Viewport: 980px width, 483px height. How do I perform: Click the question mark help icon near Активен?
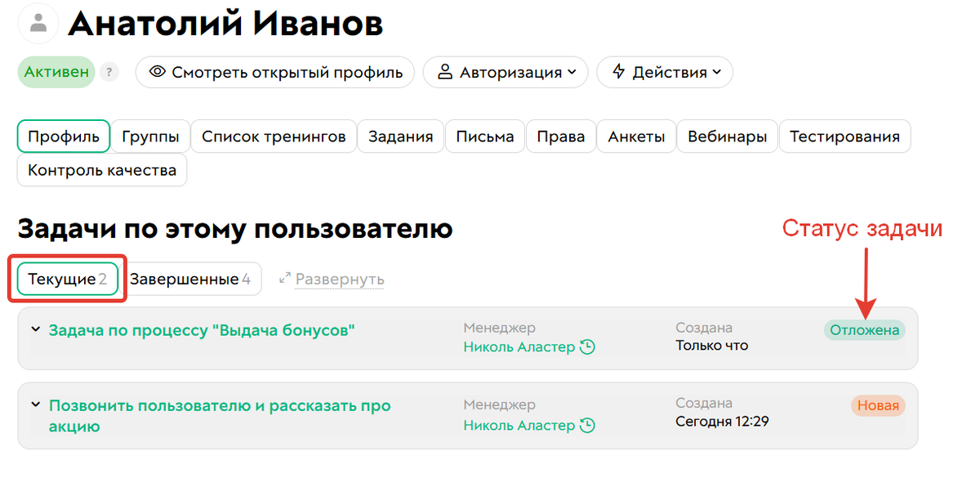[109, 72]
